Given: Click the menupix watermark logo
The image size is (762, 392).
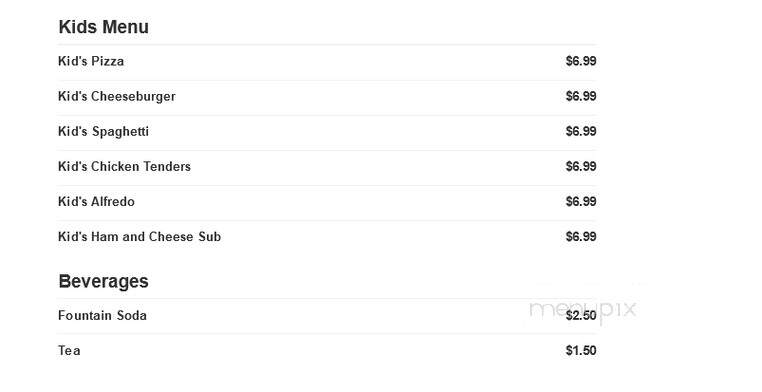Looking at the screenshot, I should (x=582, y=310).
